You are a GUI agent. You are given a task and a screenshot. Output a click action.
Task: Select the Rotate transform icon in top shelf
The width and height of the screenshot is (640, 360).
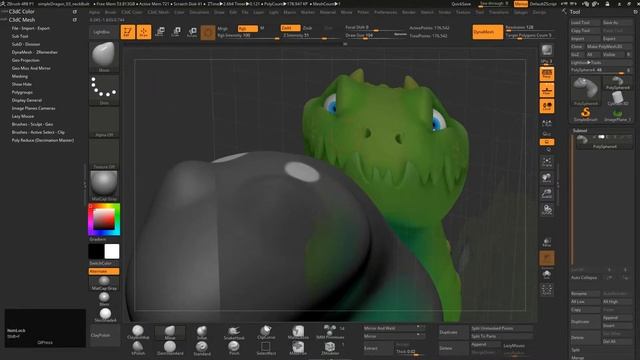click(x=192, y=32)
